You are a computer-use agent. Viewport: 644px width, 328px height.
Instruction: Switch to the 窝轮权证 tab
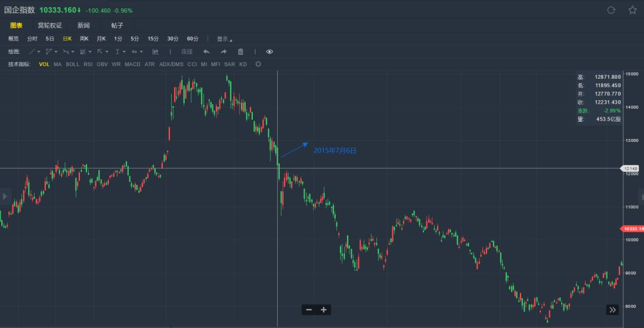(x=50, y=25)
